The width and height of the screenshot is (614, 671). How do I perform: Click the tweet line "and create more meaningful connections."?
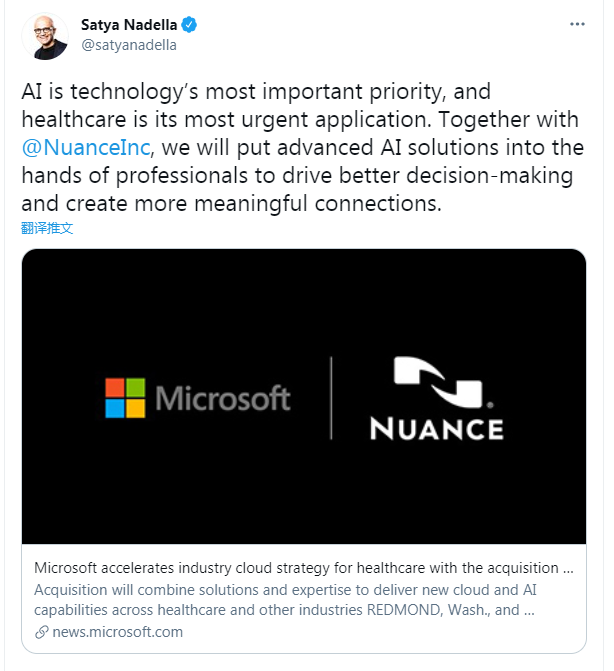click(230, 204)
